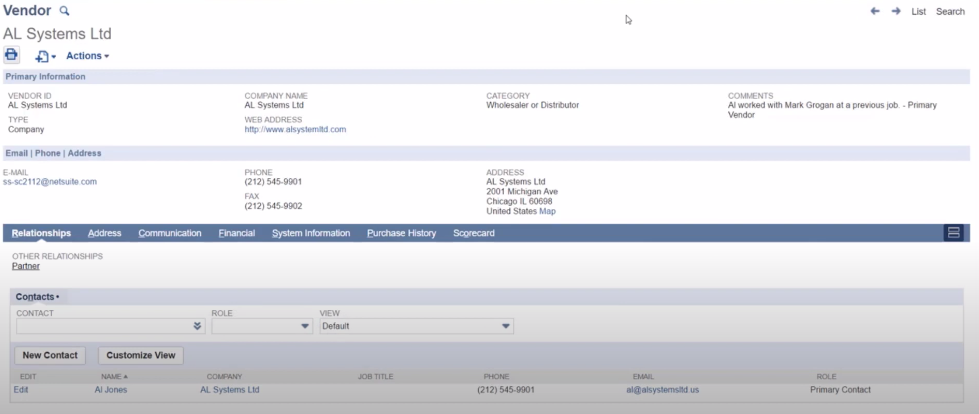Open the Communication tab
The image size is (979, 414).
coord(170,233)
